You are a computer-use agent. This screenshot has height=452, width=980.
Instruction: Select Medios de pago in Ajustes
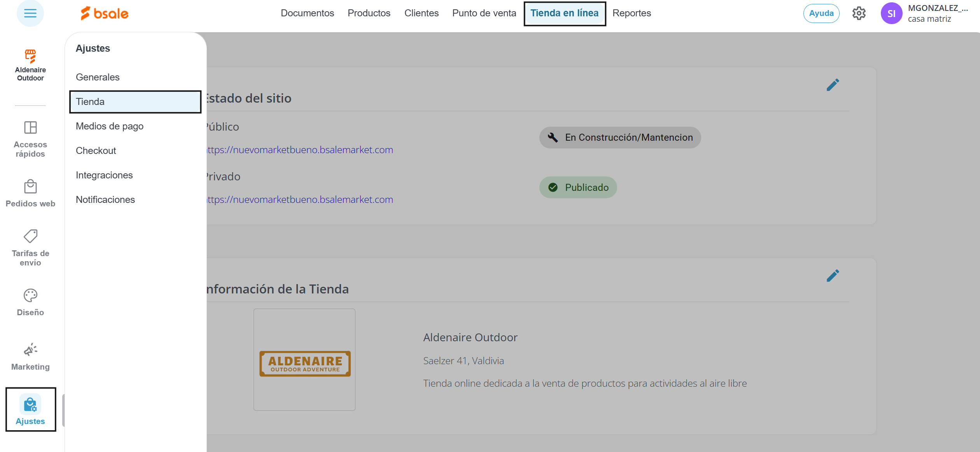110,126
